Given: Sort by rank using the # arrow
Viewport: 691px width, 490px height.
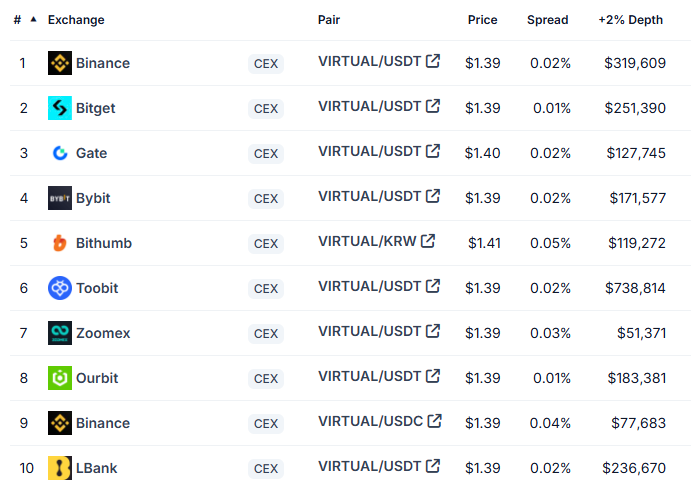Looking at the screenshot, I should pyautogui.click(x=33, y=19).
